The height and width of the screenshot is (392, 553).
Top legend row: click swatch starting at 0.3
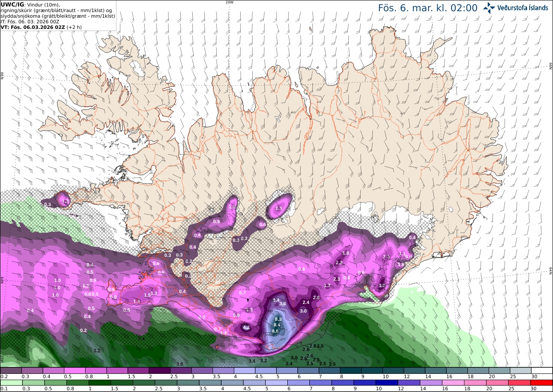pos(32,370)
